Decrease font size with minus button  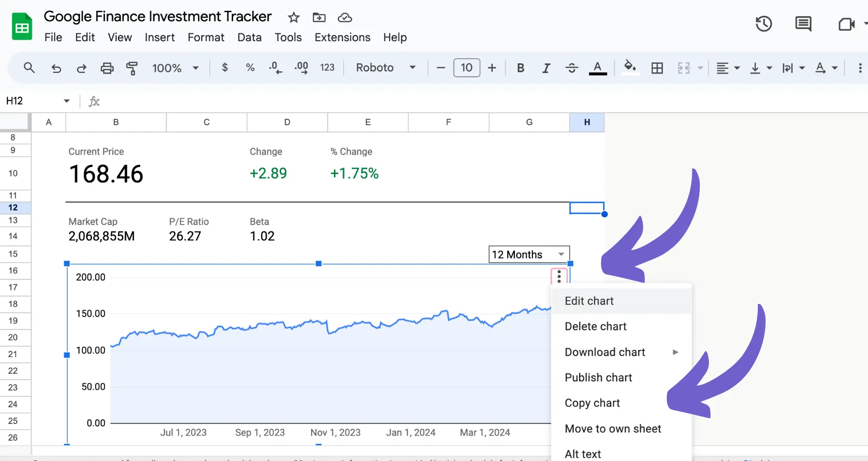[x=441, y=68]
